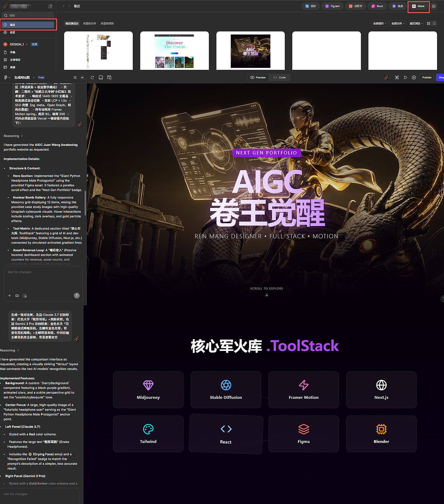Select the 最近浏览过 tab

pos(72,24)
